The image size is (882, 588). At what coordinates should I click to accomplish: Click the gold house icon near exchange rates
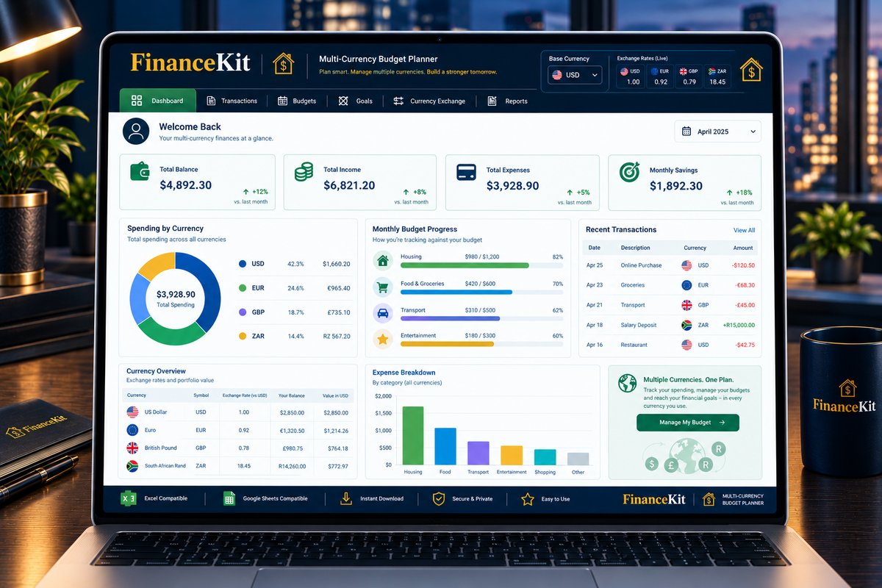tap(750, 70)
